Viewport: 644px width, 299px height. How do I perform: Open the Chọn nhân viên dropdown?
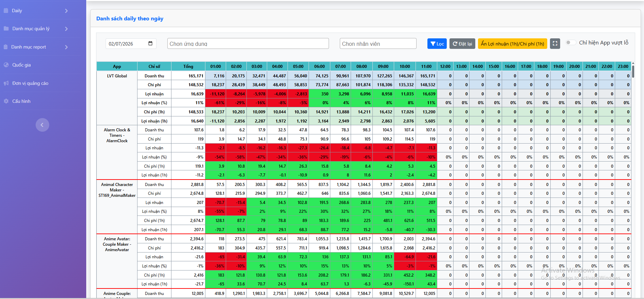pos(378,43)
